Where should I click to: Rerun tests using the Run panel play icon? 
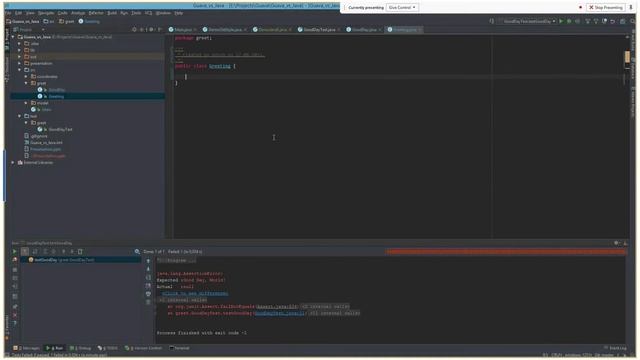15,251
